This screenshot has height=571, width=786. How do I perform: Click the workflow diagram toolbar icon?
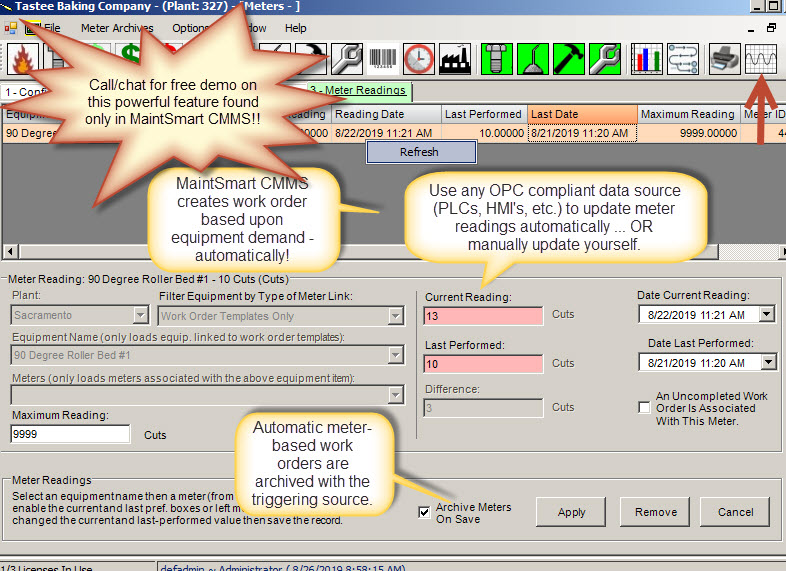[x=683, y=59]
